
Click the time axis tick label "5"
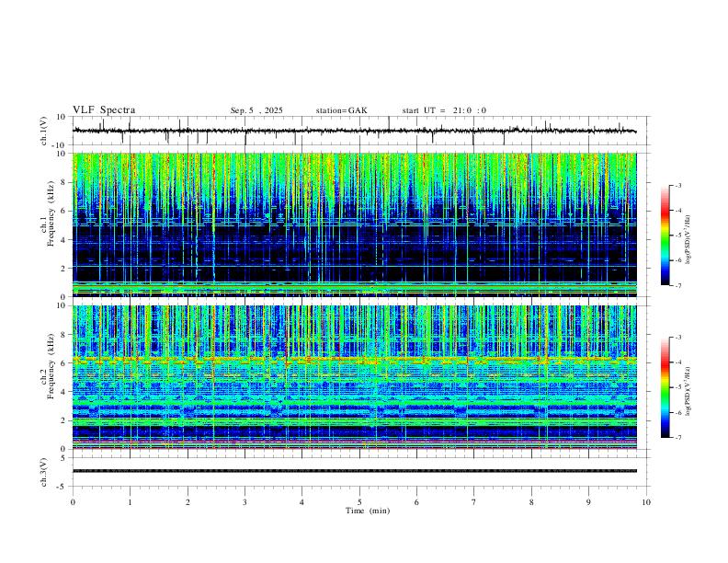[359, 502]
